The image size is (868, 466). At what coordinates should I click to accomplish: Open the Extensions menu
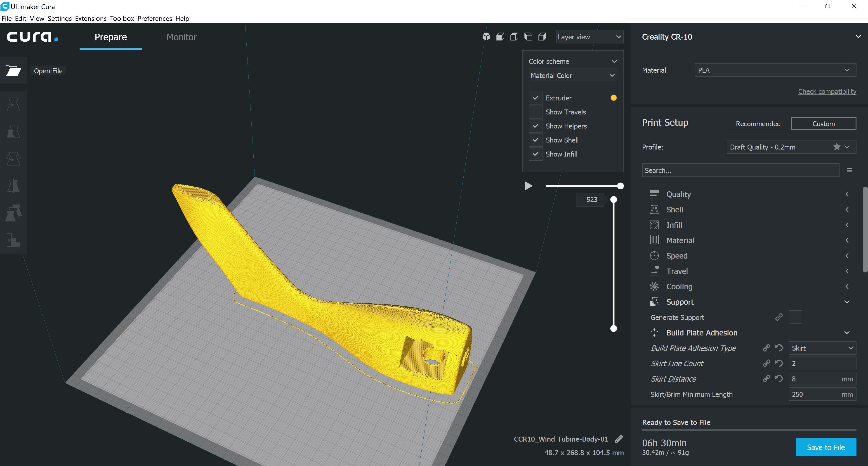[x=91, y=18]
